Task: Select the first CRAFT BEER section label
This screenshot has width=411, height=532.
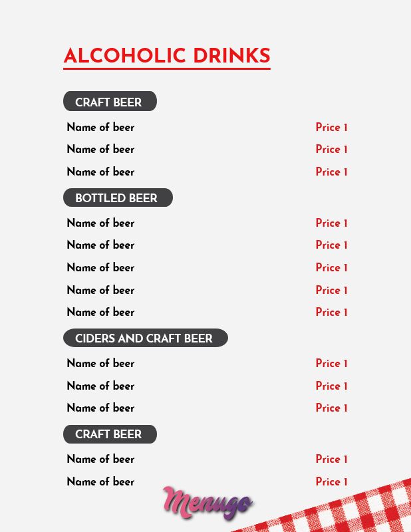Action: click(x=110, y=101)
